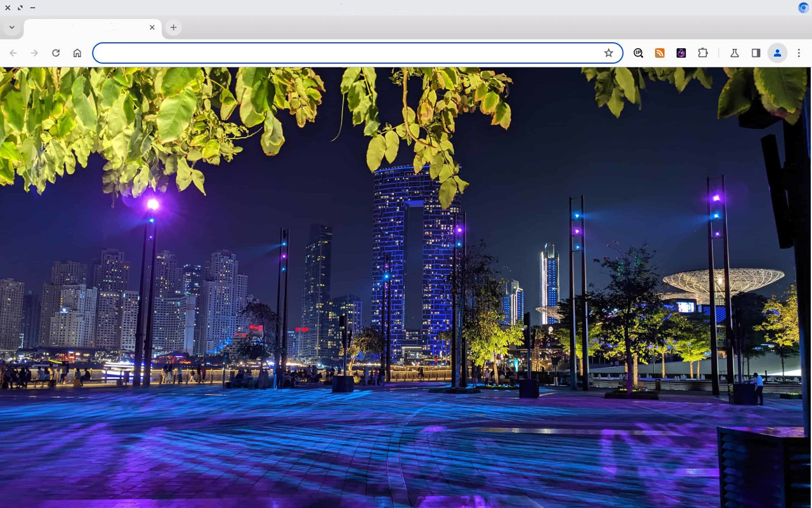
Task: Click the galaxy wallpaper extension icon
Action: (681, 53)
